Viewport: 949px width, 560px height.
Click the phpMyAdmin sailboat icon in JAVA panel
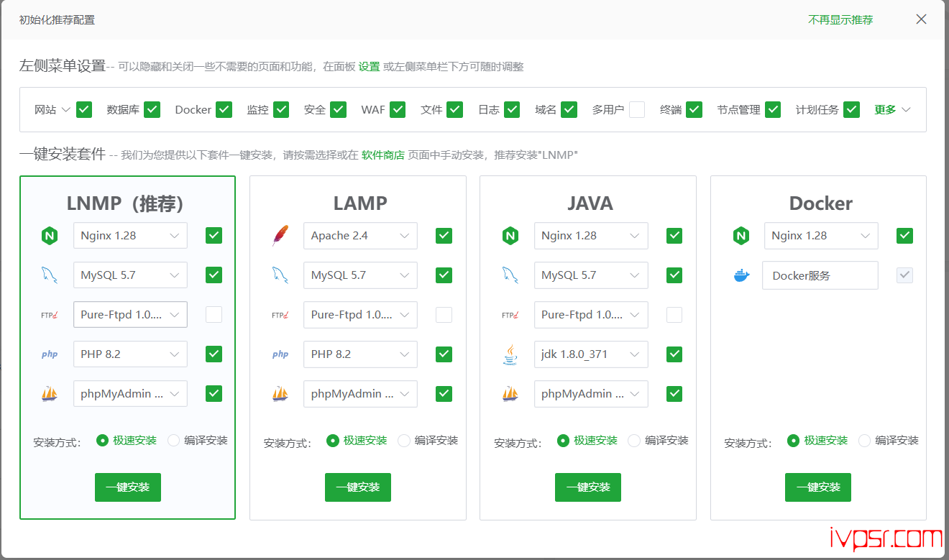tap(510, 394)
